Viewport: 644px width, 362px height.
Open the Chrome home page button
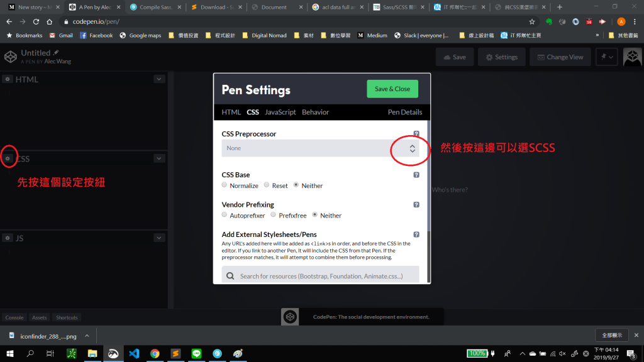(49, 22)
